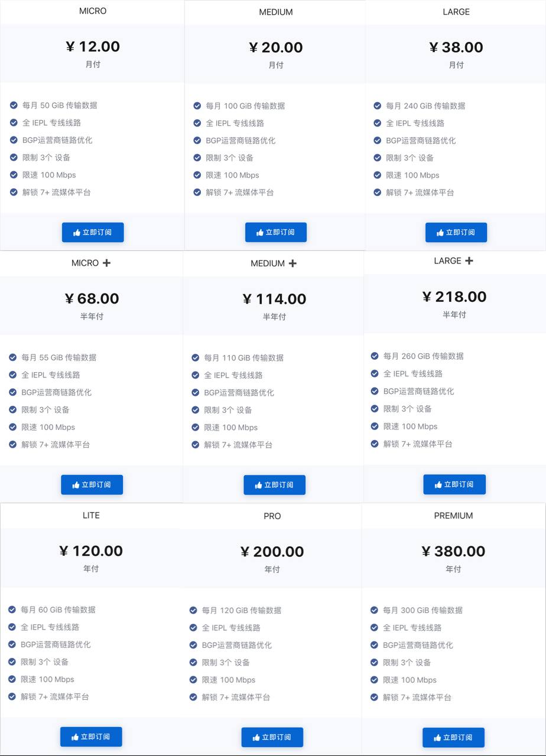546x756 pixels.
Task: Subscribe to the ¥218.00 half-year plan
Action: point(454,484)
